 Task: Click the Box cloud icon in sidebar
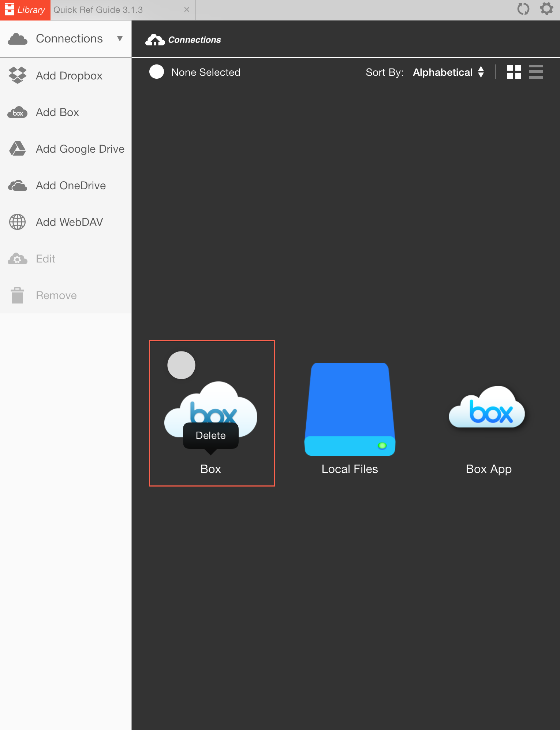[x=17, y=112]
